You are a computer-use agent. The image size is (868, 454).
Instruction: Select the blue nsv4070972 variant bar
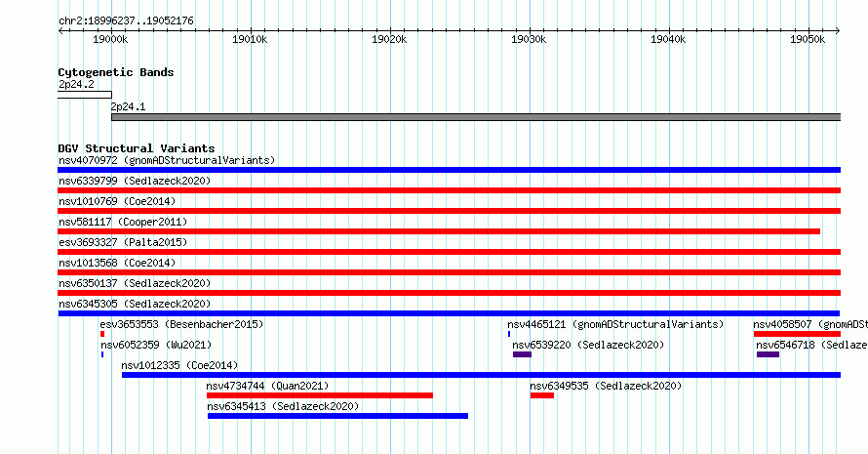(x=449, y=170)
